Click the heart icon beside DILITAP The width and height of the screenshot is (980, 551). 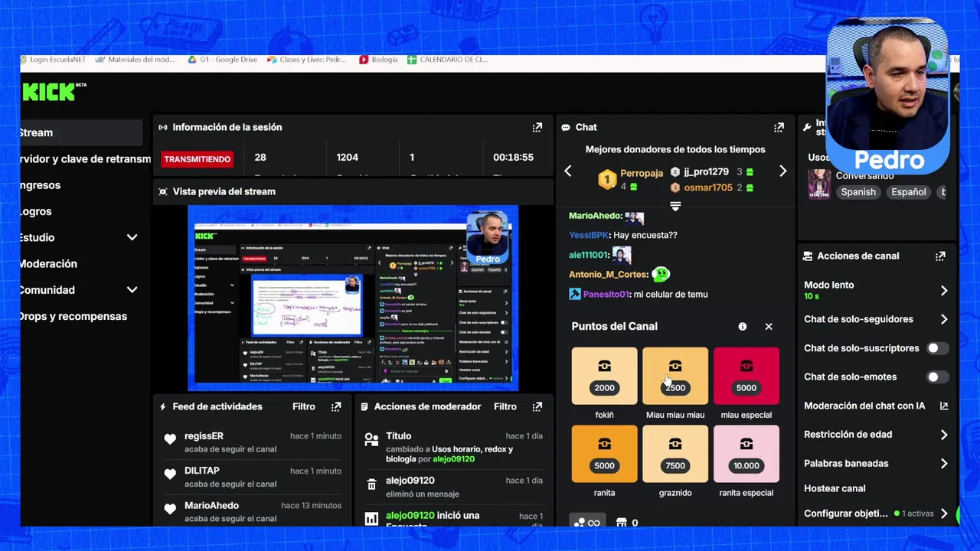point(170,474)
